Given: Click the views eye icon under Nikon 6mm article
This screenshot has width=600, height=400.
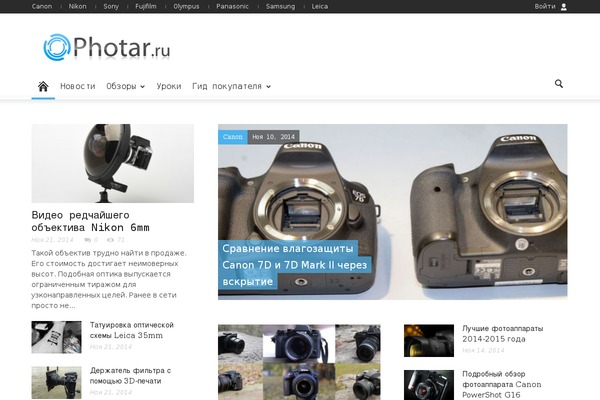Looking at the screenshot, I should tap(110, 240).
